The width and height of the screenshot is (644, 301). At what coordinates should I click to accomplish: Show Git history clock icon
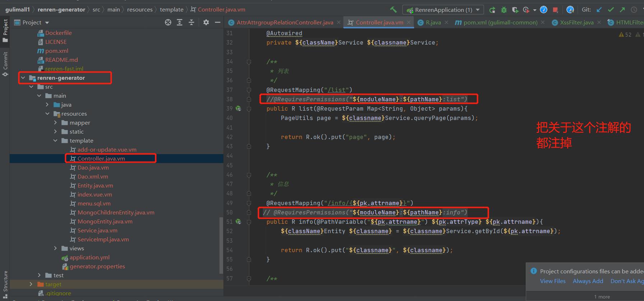(x=634, y=10)
